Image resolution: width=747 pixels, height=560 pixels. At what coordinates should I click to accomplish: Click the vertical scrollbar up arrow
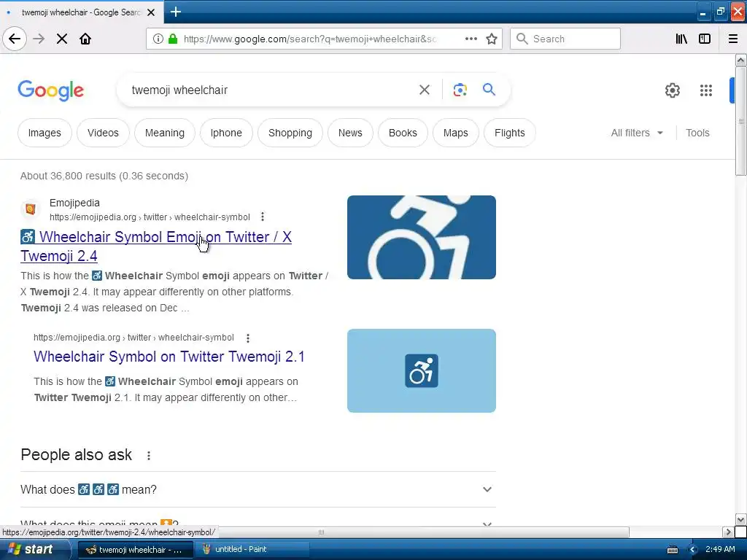(740, 60)
